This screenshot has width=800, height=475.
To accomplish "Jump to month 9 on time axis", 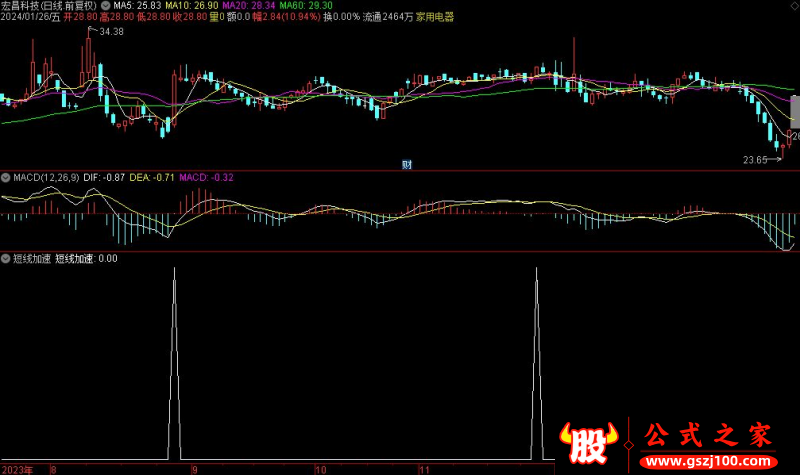I will coord(194,470).
